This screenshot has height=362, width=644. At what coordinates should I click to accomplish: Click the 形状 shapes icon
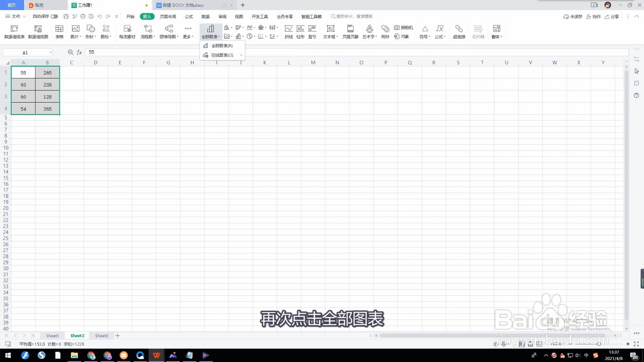pyautogui.click(x=91, y=29)
